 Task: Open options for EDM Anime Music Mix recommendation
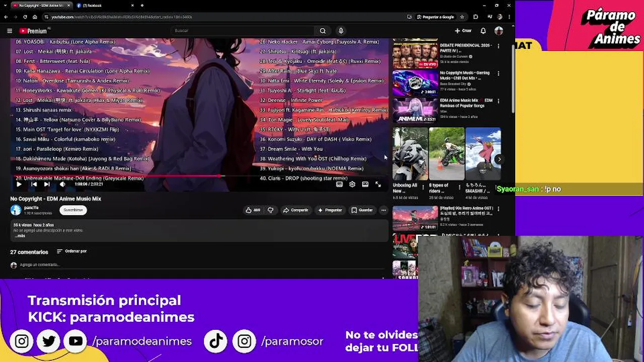pos(499,102)
